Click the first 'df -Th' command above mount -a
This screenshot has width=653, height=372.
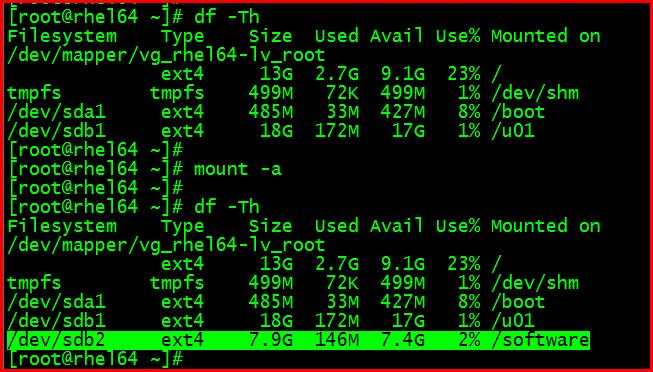(227, 17)
